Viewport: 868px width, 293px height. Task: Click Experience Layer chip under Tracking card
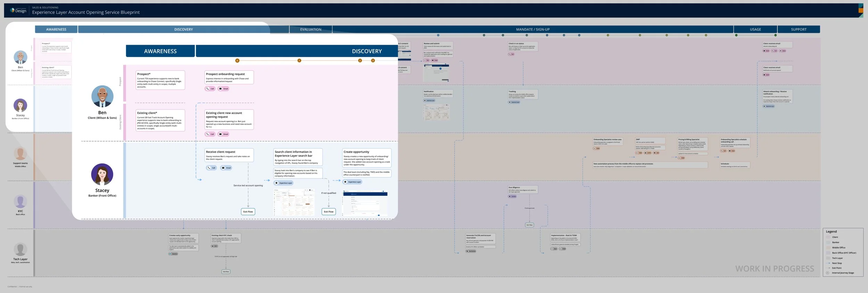(x=514, y=102)
